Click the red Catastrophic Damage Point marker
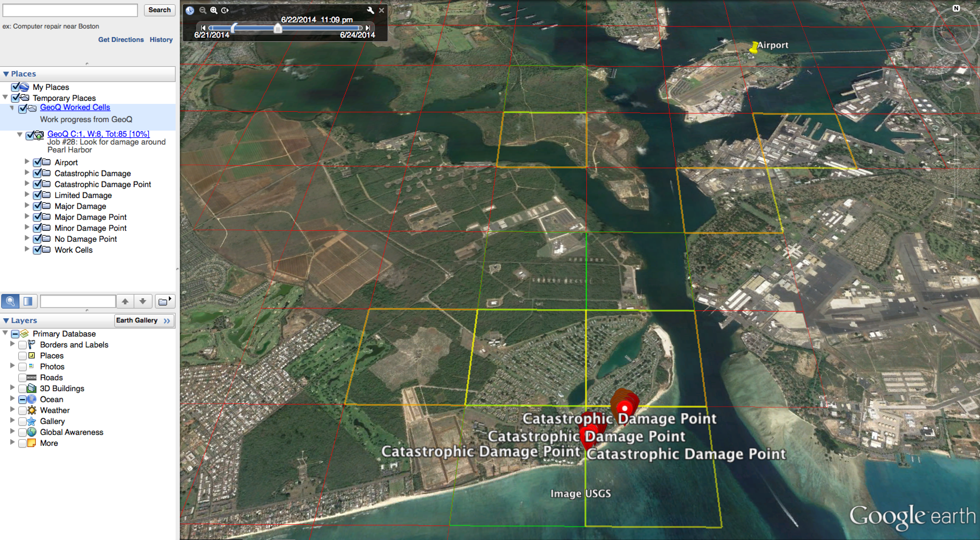 pos(624,408)
